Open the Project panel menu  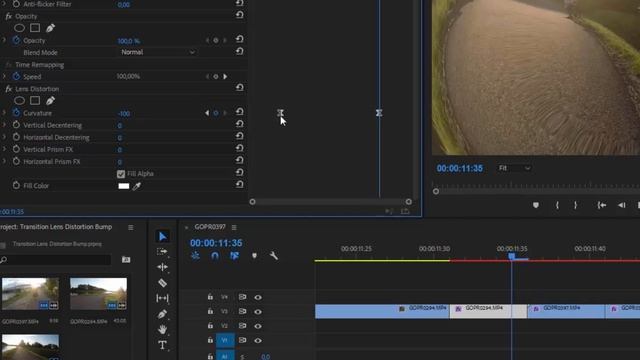click(x=131, y=227)
